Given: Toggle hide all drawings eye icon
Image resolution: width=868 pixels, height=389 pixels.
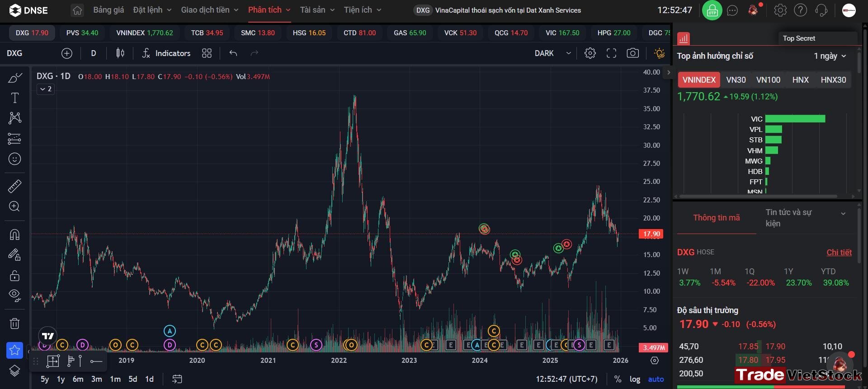Looking at the screenshot, I should pyautogui.click(x=15, y=295).
